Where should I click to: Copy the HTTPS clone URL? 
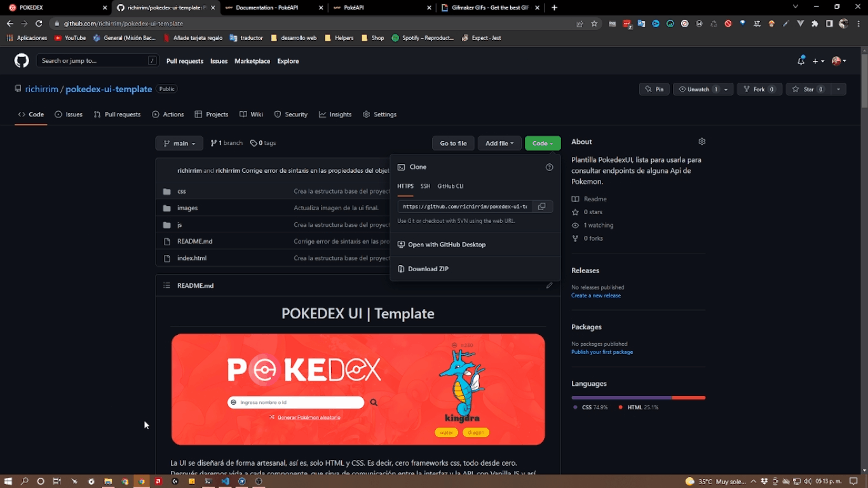[x=541, y=207]
